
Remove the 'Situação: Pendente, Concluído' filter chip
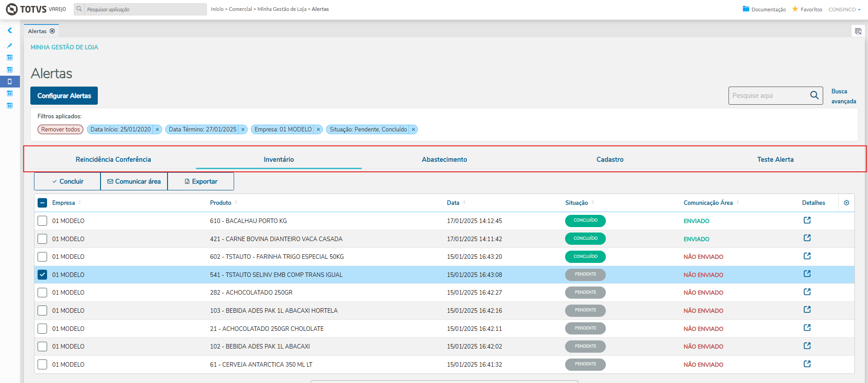click(413, 130)
